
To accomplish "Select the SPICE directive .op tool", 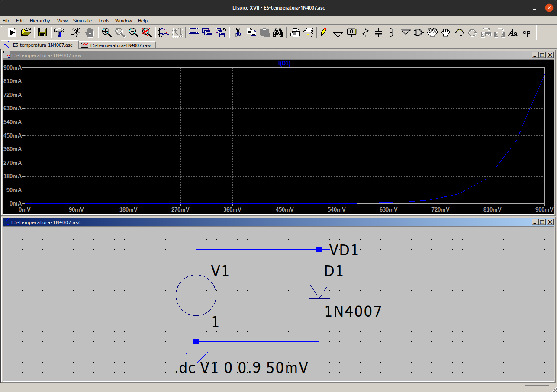I will [x=526, y=32].
